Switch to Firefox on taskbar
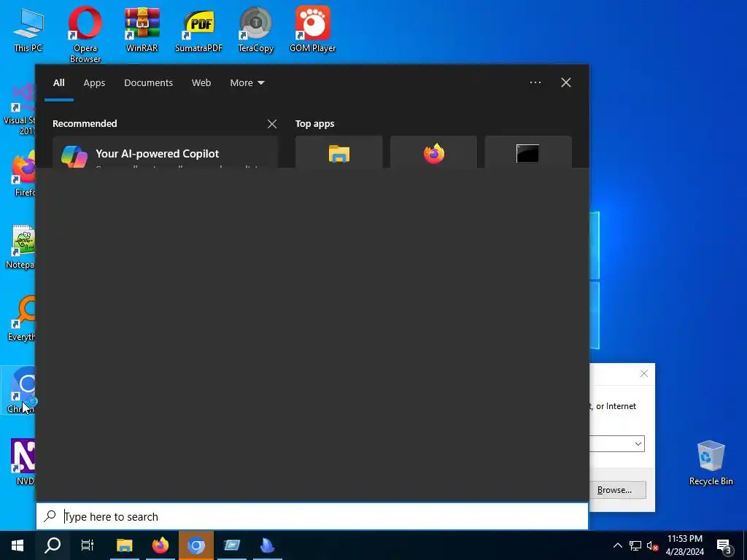 (x=160, y=545)
